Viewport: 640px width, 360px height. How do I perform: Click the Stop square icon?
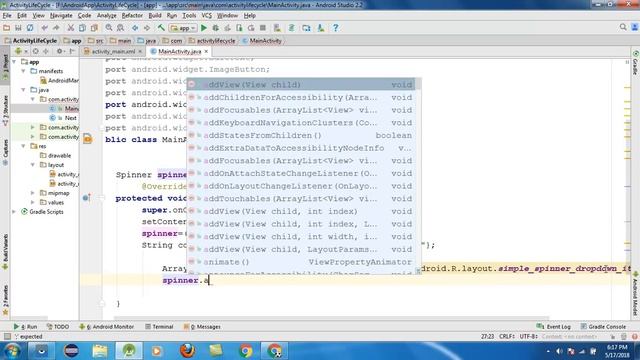(x=263, y=28)
